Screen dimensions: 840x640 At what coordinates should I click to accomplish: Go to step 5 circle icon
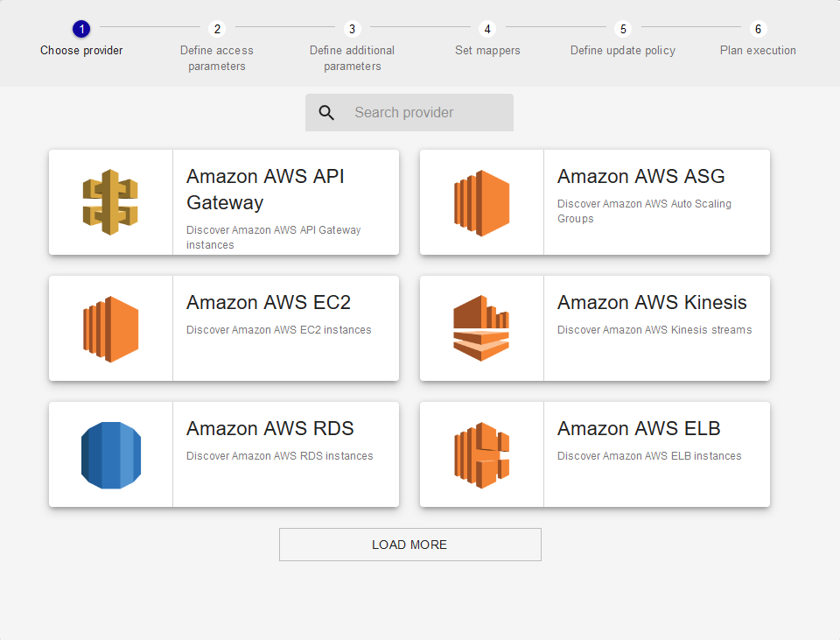tap(623, 28)
